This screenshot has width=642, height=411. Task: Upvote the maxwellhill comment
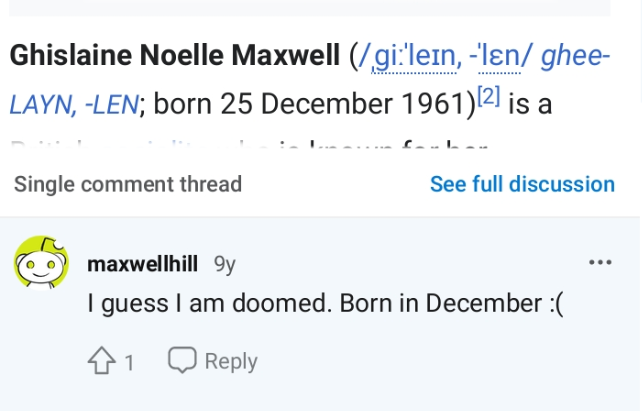[102, 361]
